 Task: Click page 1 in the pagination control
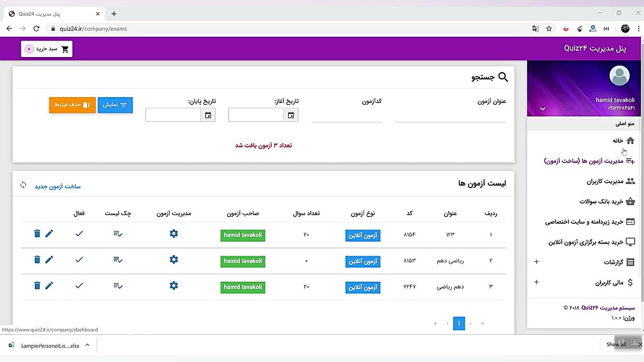458,323
